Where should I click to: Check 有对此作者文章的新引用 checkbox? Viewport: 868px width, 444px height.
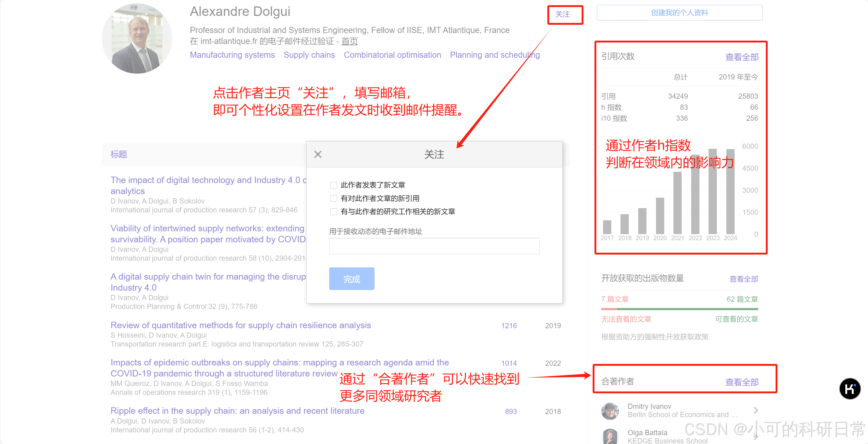pos(333,198)
